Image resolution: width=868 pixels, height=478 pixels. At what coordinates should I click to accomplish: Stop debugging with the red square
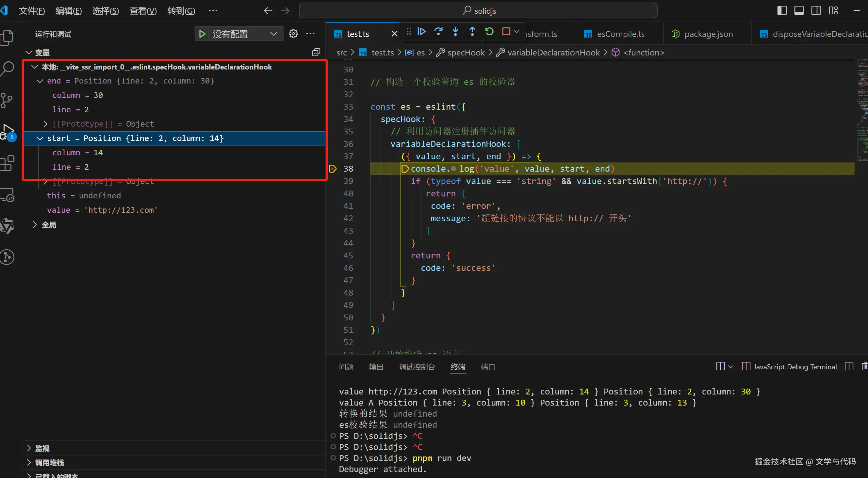506,32
